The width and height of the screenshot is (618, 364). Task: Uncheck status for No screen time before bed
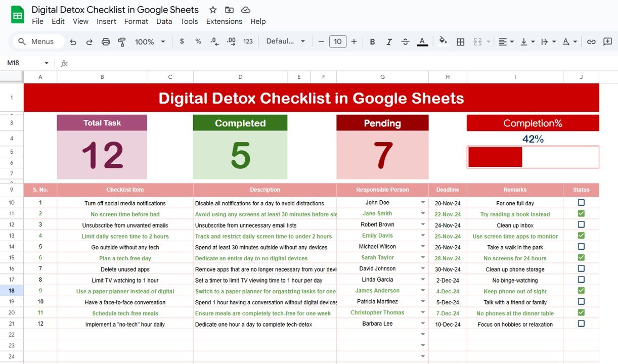point(581,214)
